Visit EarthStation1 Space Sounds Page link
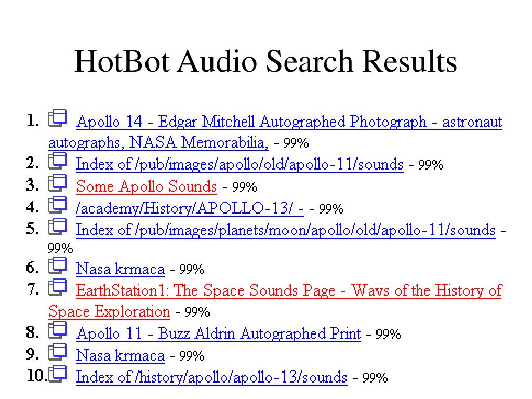This screenshot has width=532, height=399. tap(289, 291)
